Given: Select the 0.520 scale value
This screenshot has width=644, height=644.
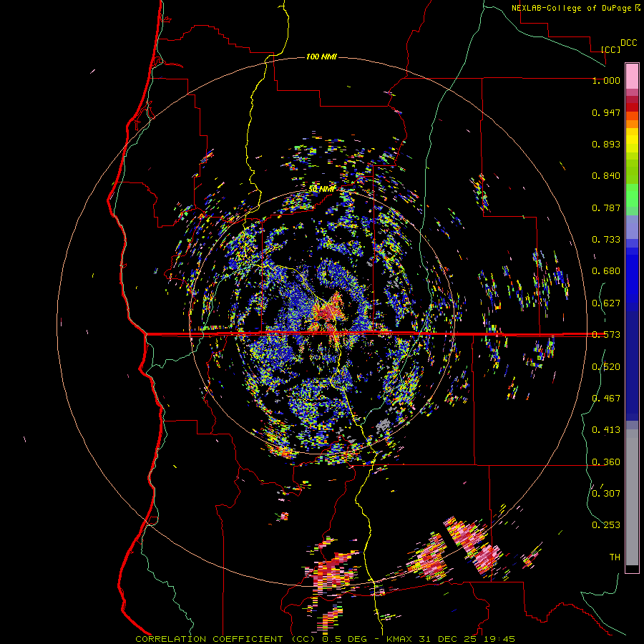Looking at the screenshot, I should 606,367.
